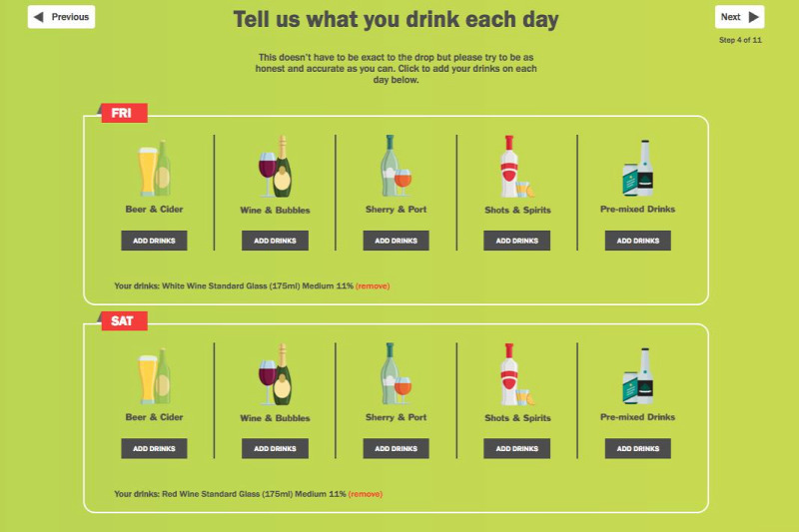The image size is (799, 532).
Task: Go back with the Previous button
Action: pos(61,17)
